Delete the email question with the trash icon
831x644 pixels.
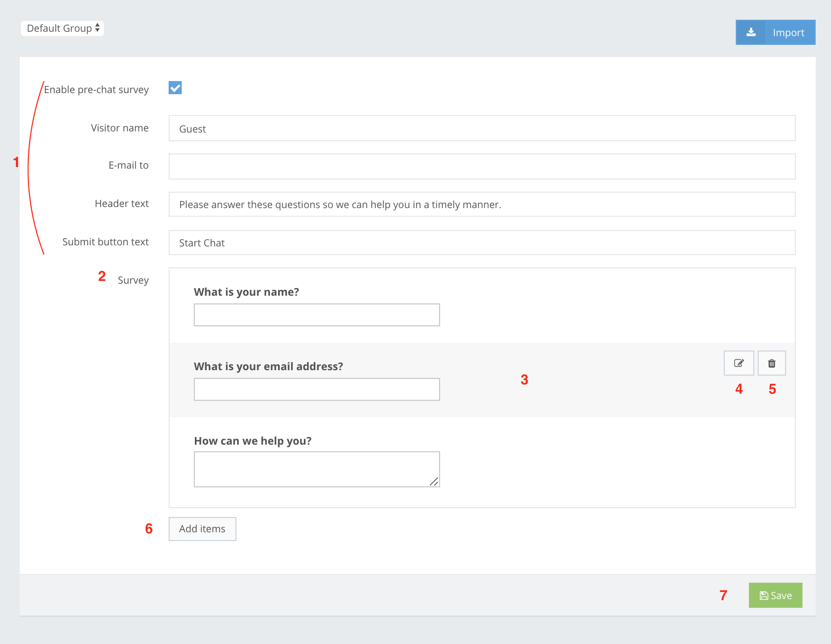(771, 363)
